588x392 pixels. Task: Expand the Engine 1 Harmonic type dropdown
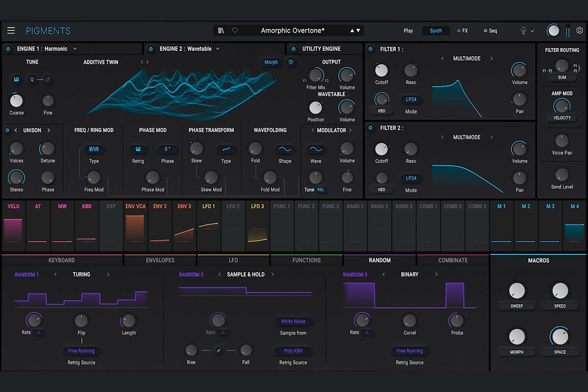(75, 49)
